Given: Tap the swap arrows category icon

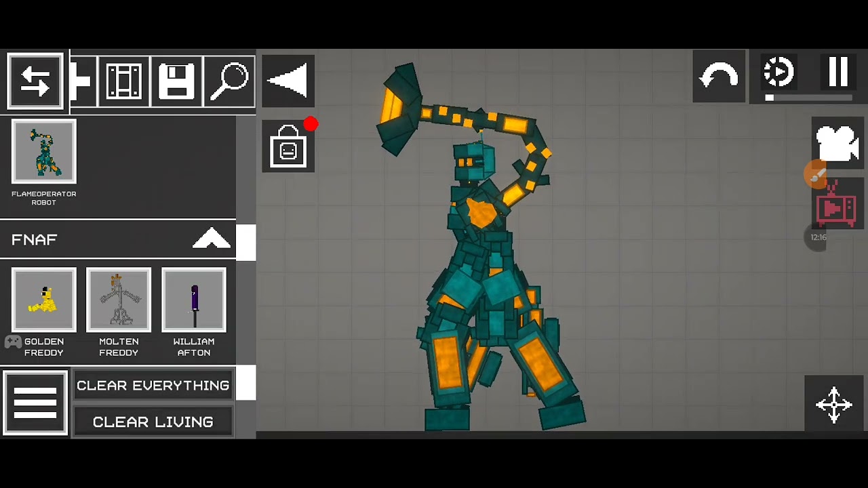Looking at the screenshot, I should pos(35,81).
